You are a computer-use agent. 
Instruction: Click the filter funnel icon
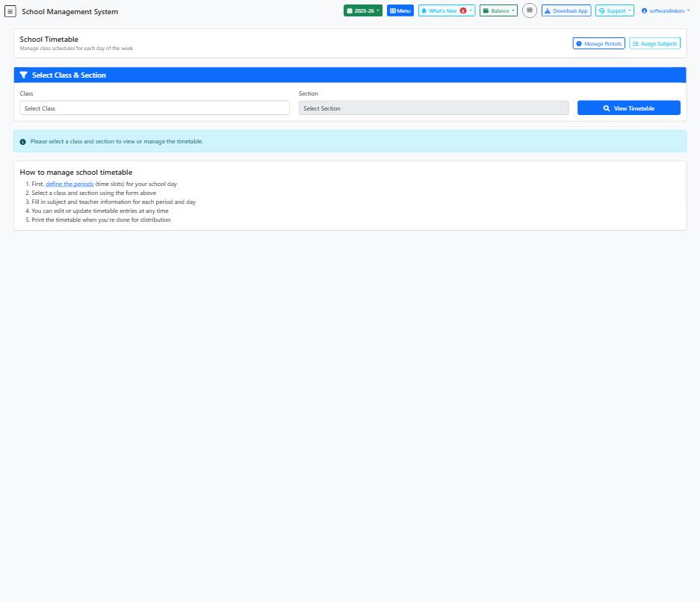coord(24,75)
